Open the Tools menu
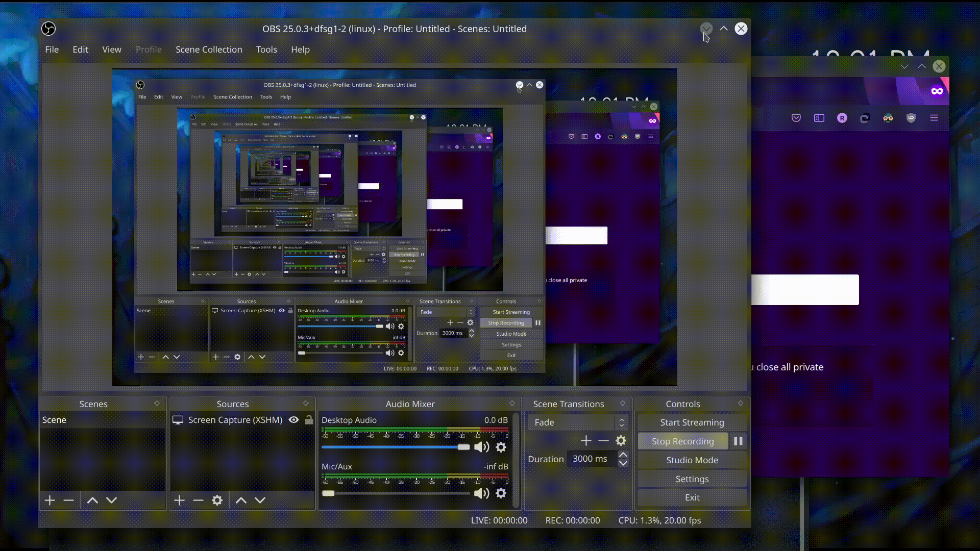The image size is (980, 551). pyautogui.click(x=266, y=49)
